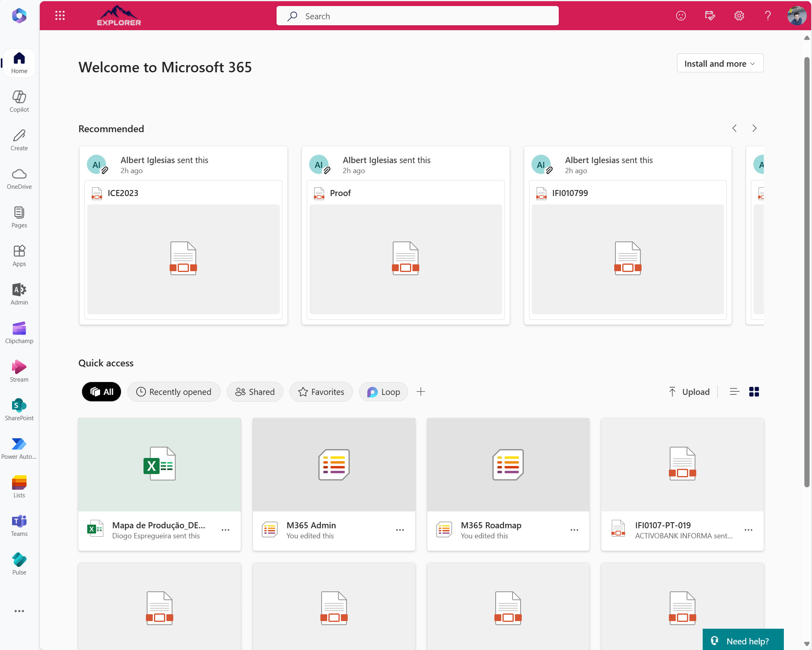The height and width of the screenshot is (650, 812).
Task: Open Power Automate in the sidebar
Action: pos(19,447)
